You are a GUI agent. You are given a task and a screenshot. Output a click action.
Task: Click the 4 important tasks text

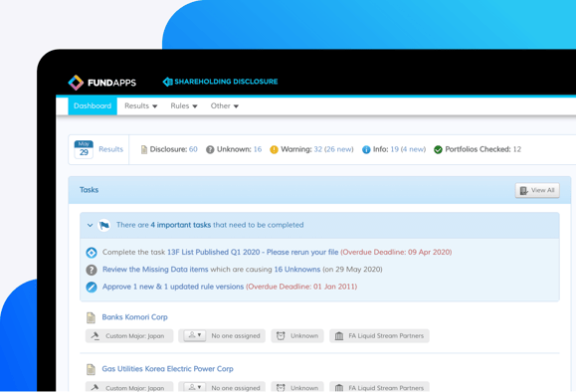tap(180, 225)
